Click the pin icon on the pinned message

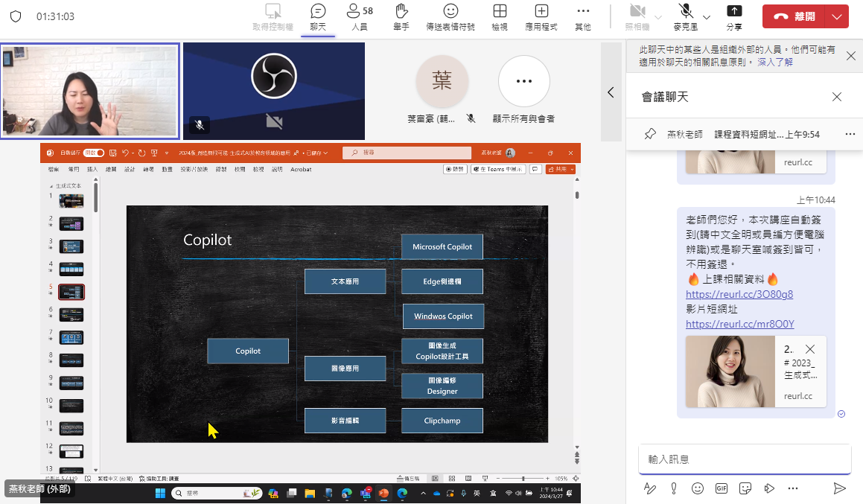650,134
